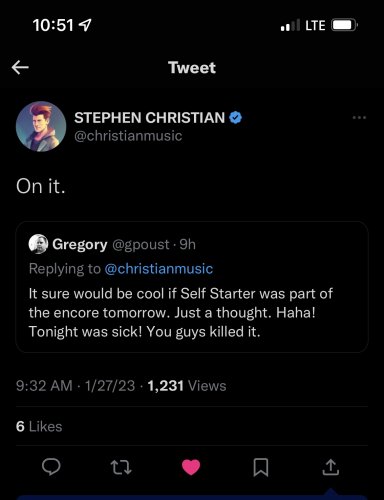Open @gpoust handle in quoted tweet
The height and width of the screenshot is (500, 384).
[x=141, y=245]
